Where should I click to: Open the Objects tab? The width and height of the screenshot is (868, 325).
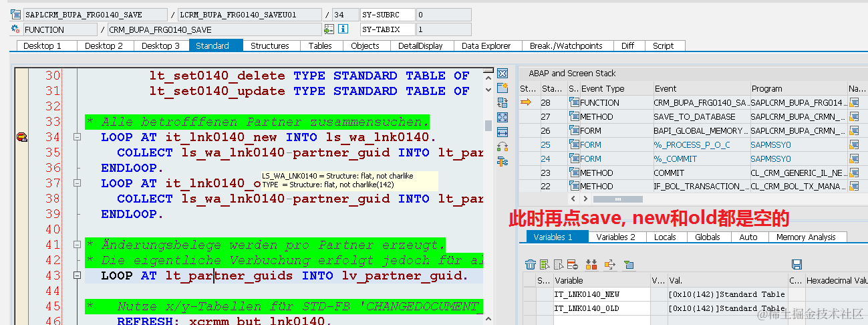(365, 45)
